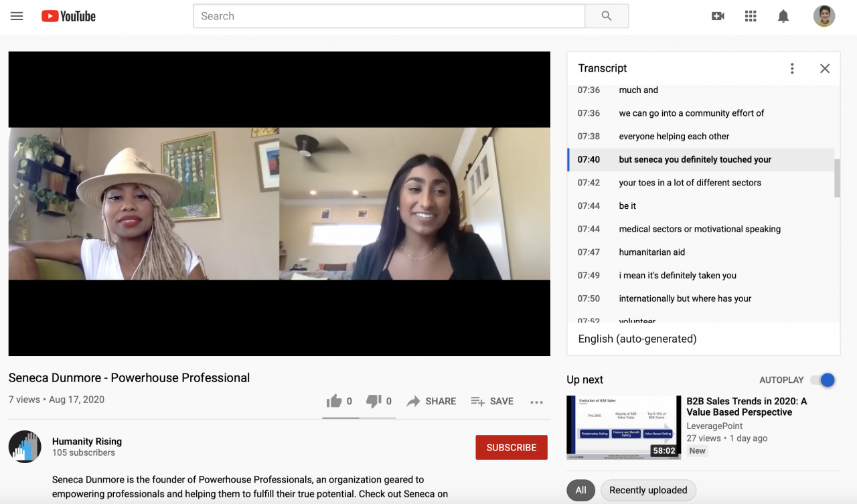Click the search input field

click(389, 16)
